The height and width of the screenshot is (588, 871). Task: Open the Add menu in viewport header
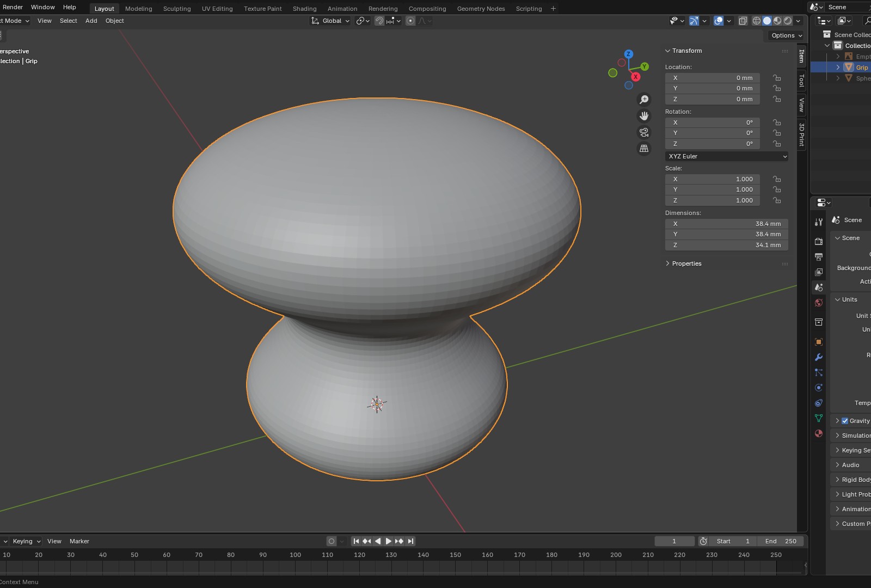pyautogui.click(x=91, y=21)
